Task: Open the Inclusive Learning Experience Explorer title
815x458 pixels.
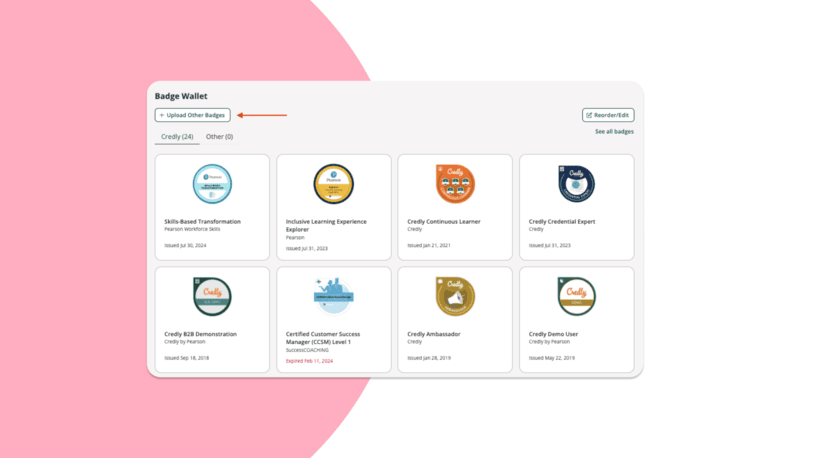Action: [x=326, y=225]
